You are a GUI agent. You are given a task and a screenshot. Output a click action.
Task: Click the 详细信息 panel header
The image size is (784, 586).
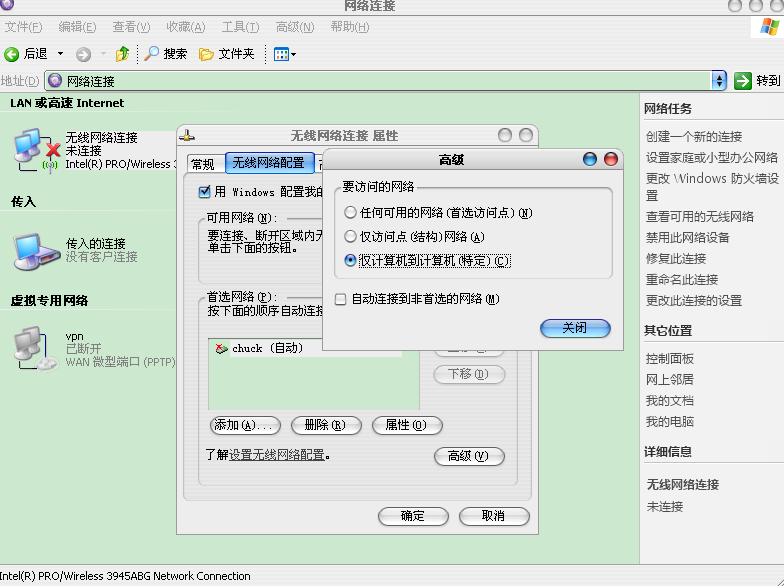[668, 452]
